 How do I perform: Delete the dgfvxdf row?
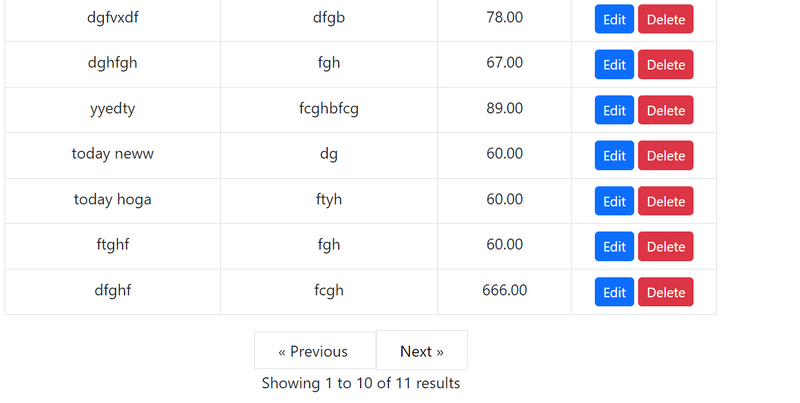[665, 19]
